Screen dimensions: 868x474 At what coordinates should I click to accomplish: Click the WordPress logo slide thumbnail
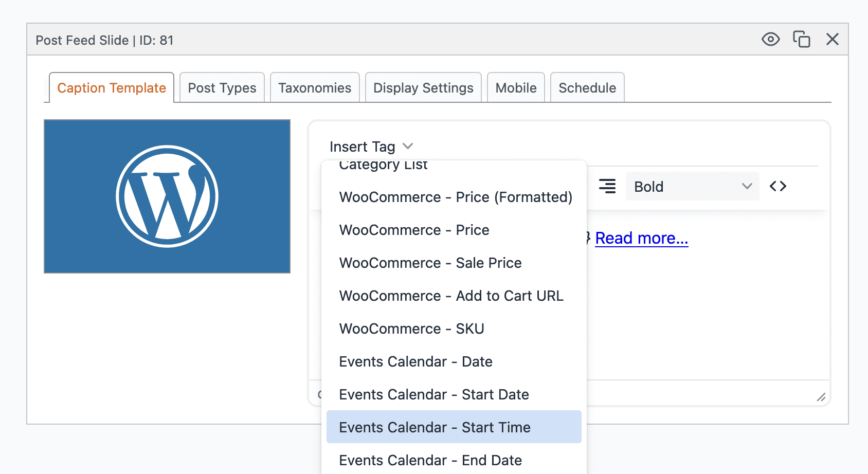pos(167,196)
